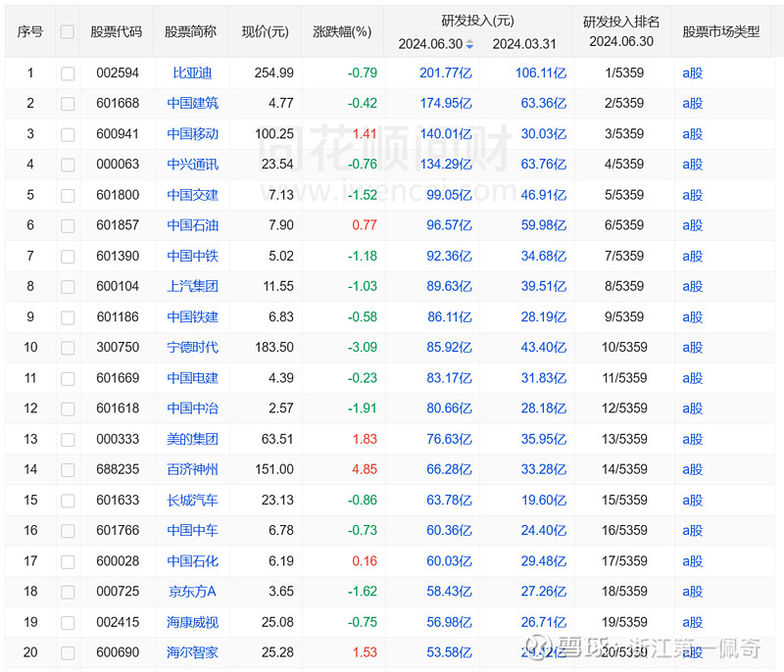Open the 长城汽车 link
The image size is (784, 672).
point(192,501)
